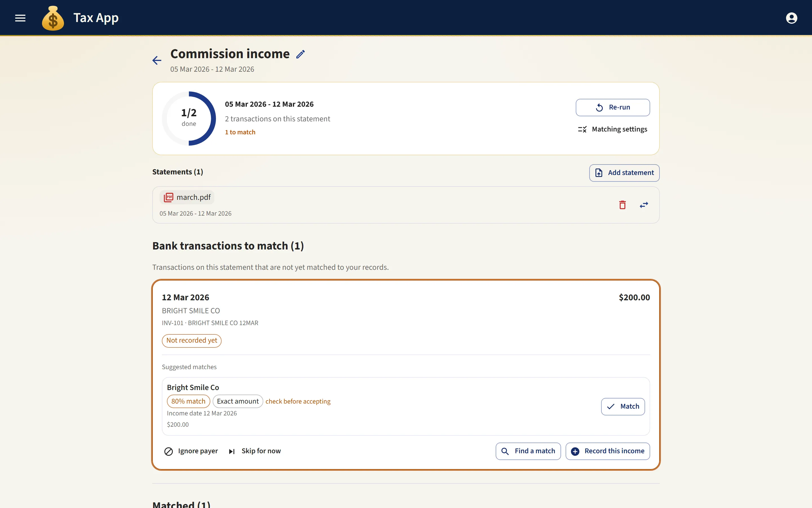
Task: Click the 'Bright Smile Co' suggested match name
Action: 193,388
